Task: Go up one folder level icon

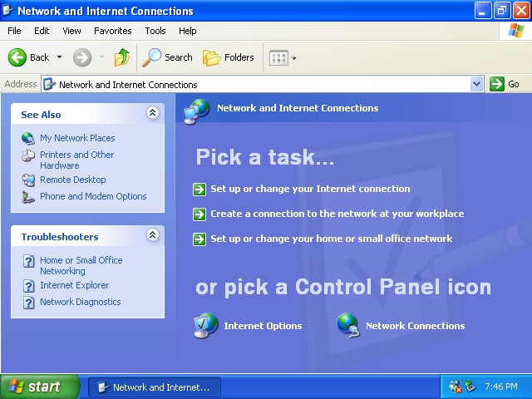Action: (122, 57)
